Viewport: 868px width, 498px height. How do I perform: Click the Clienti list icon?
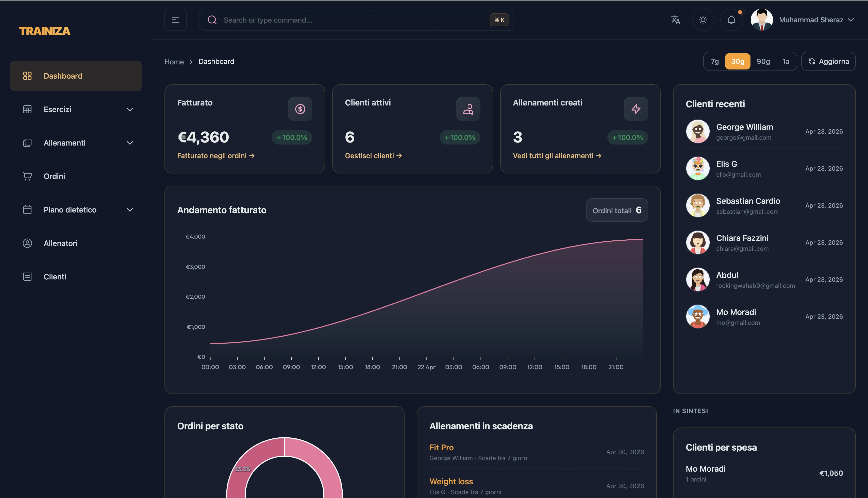tap(27, 277)
